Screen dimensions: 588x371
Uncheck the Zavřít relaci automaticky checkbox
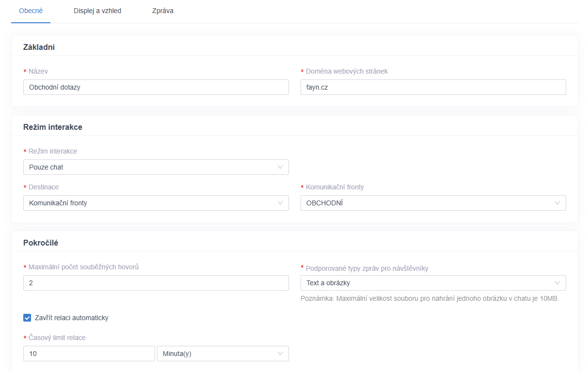(27, 318)
